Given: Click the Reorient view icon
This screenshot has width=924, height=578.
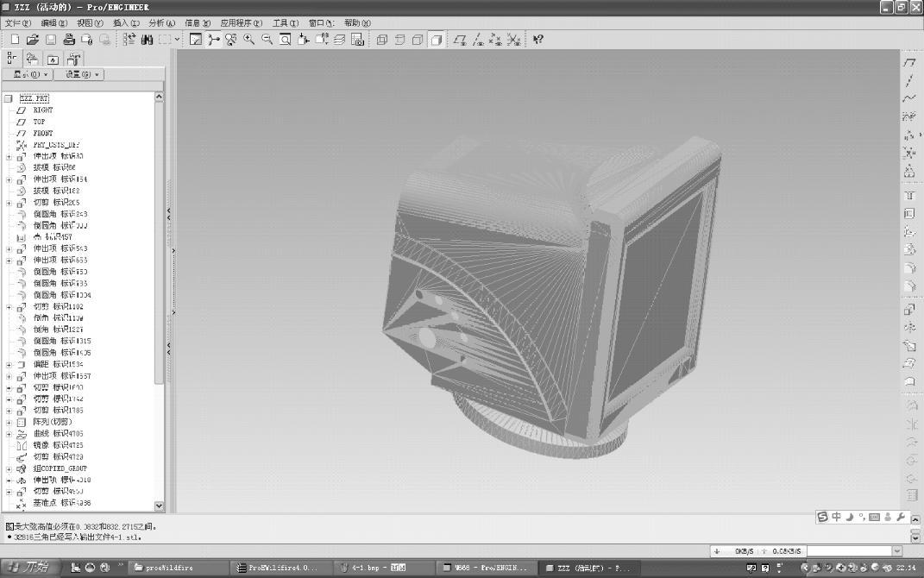Looking at the screenshot, I should click(x=304, y=40).
